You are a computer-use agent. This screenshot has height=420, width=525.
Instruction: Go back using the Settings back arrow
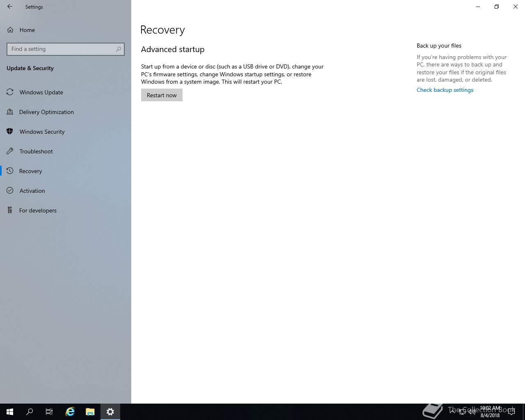10,7
